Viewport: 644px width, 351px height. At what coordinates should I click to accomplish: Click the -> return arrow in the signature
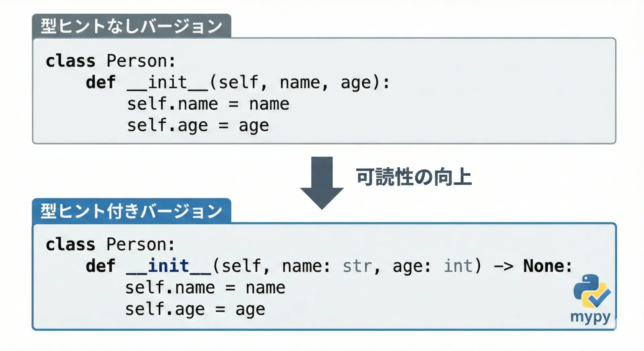tap(504, 266)
